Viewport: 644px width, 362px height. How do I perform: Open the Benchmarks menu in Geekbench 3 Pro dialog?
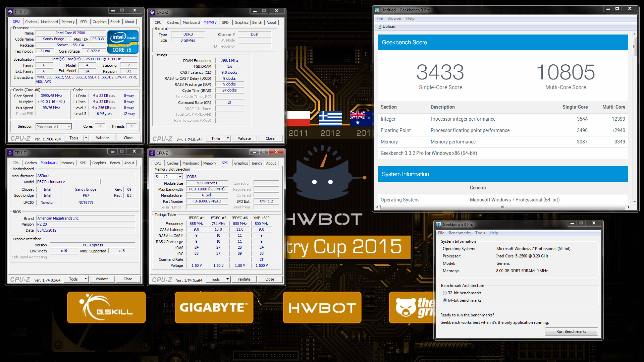(x=460, y=233)
